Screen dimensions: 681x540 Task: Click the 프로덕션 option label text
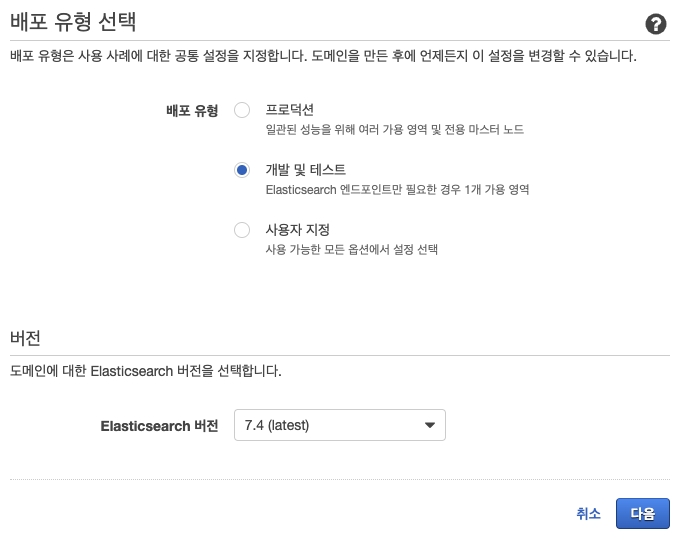[290, 110]
